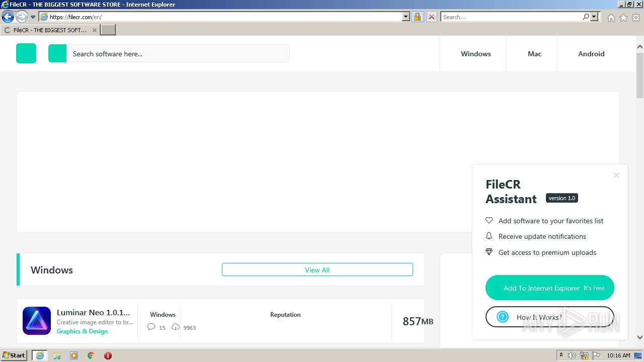Screen dimensions: 644x362
Task: Open the Favorites star icon
Action: click(623, 18)
